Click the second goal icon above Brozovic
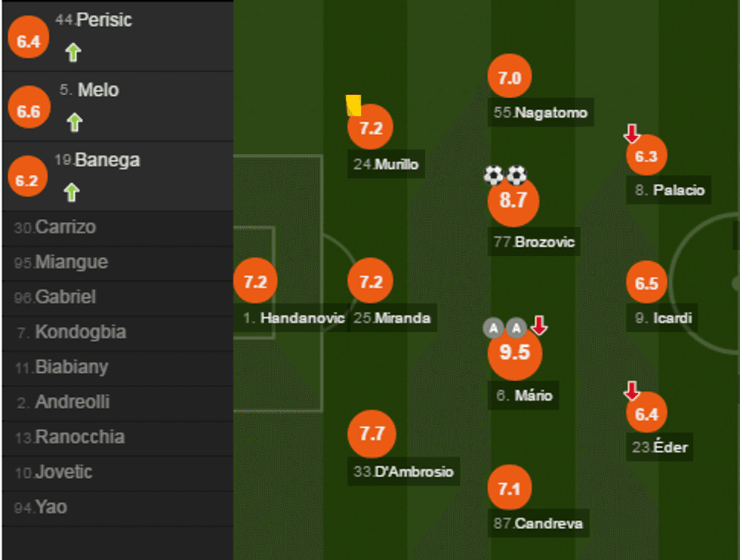The height and width of the screenshot is (560, 740). [517, 176]
